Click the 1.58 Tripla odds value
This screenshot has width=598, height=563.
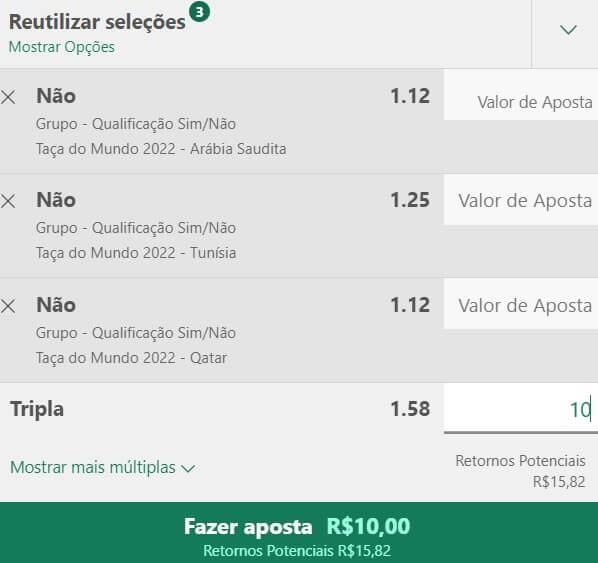(x=410, y=409)
